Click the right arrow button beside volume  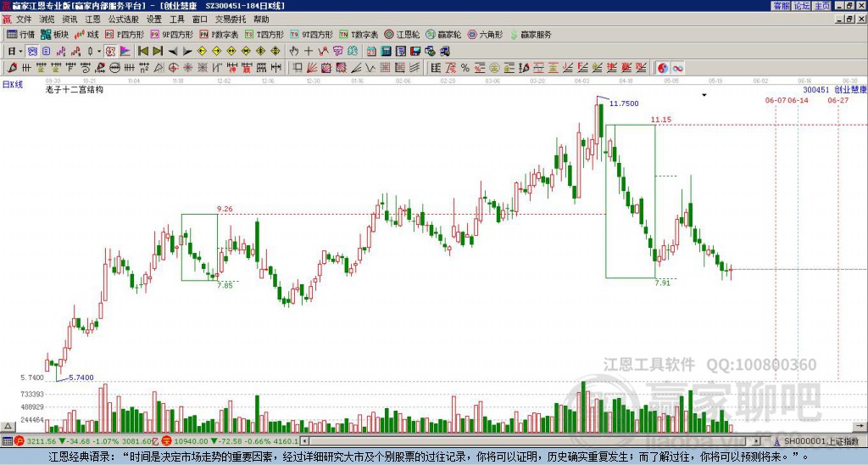(861, 426)
